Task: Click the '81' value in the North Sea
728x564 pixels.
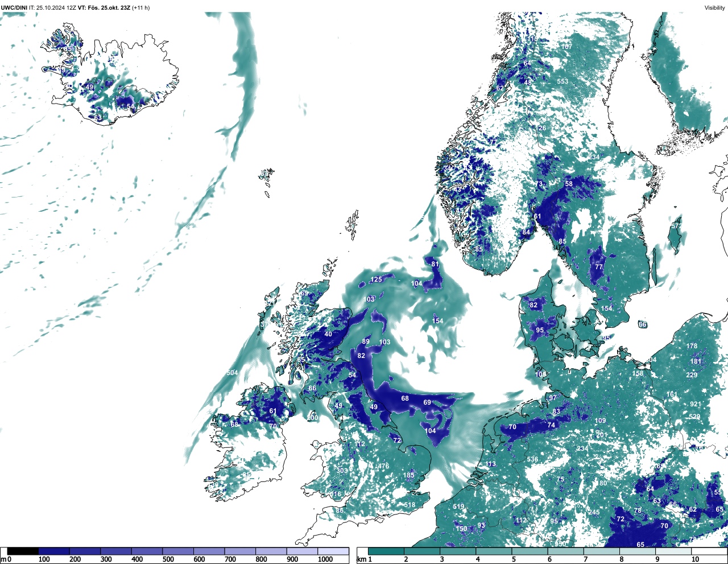Action: (435, 264)
